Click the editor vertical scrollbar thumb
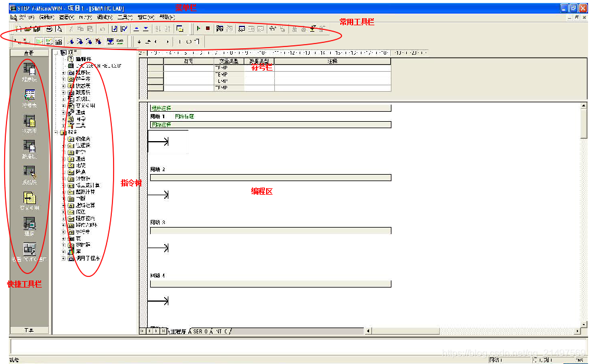Screen dimensions: 591x364 coord(584,124)
